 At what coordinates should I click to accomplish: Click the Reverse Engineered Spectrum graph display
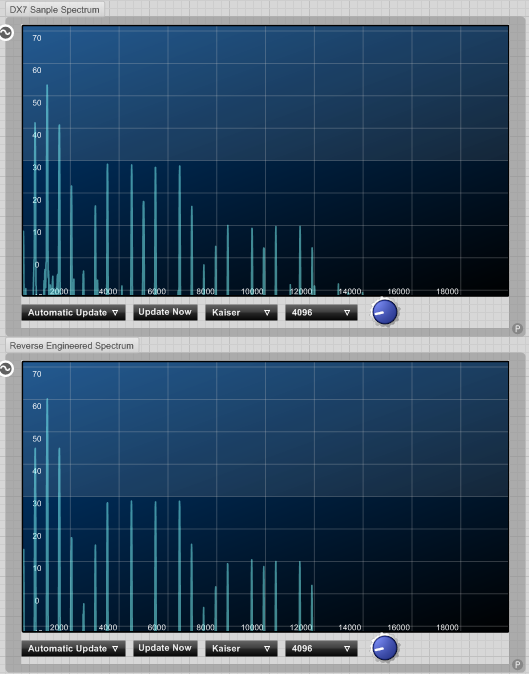pos(265,497)
